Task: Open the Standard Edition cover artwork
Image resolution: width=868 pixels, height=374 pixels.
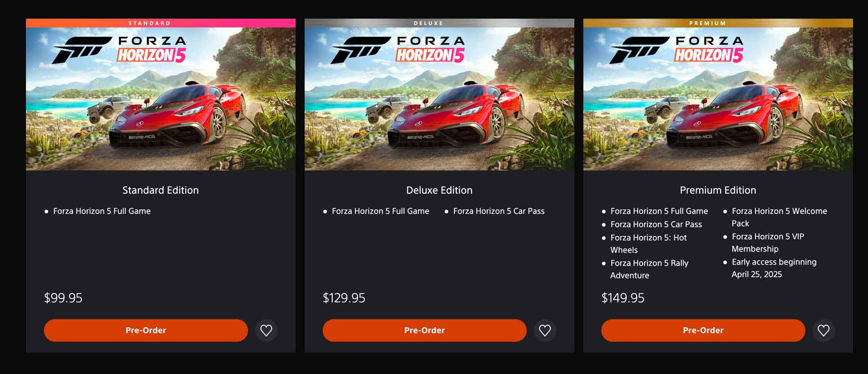Action: pos(160,99)
